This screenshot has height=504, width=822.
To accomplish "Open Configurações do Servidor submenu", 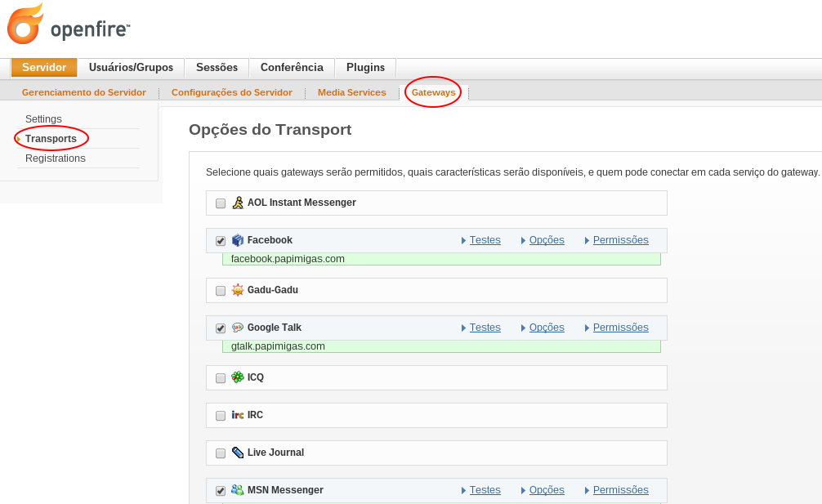I will click(232, 92).
